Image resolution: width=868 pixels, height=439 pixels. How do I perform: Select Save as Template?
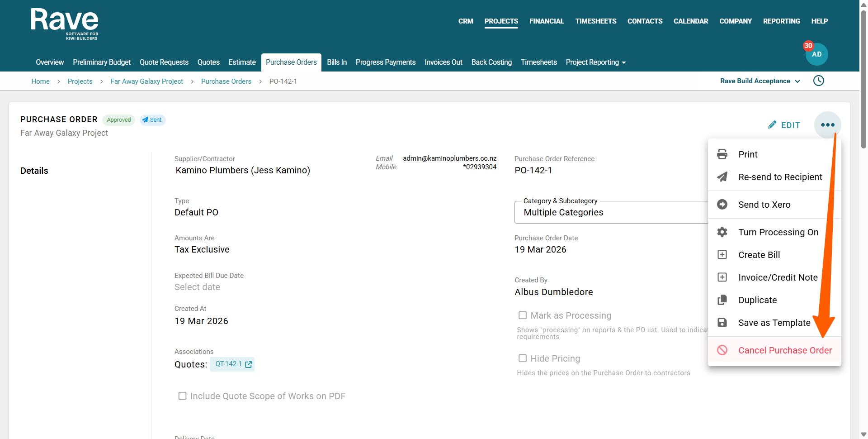tap(774, 323)
